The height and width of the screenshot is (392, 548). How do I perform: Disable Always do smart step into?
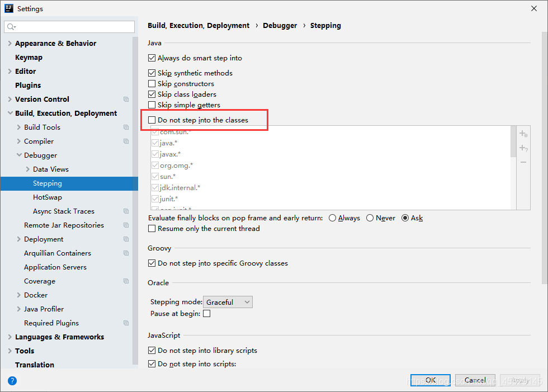(152, 58)
